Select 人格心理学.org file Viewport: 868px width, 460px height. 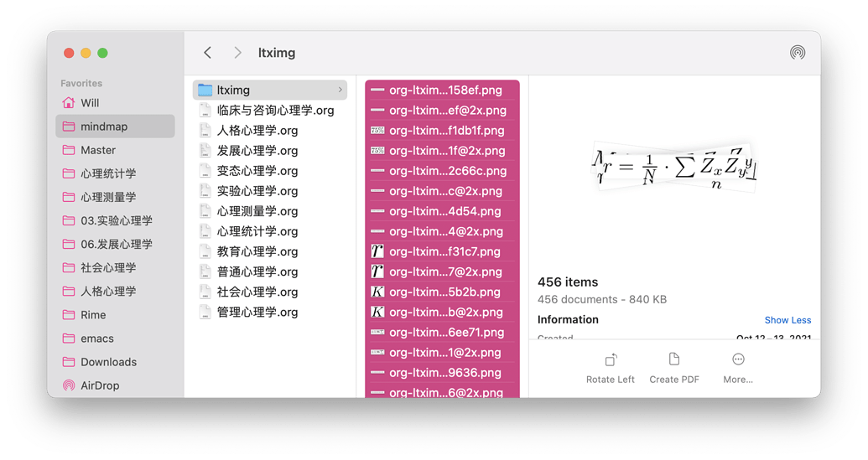coord(269,131)
